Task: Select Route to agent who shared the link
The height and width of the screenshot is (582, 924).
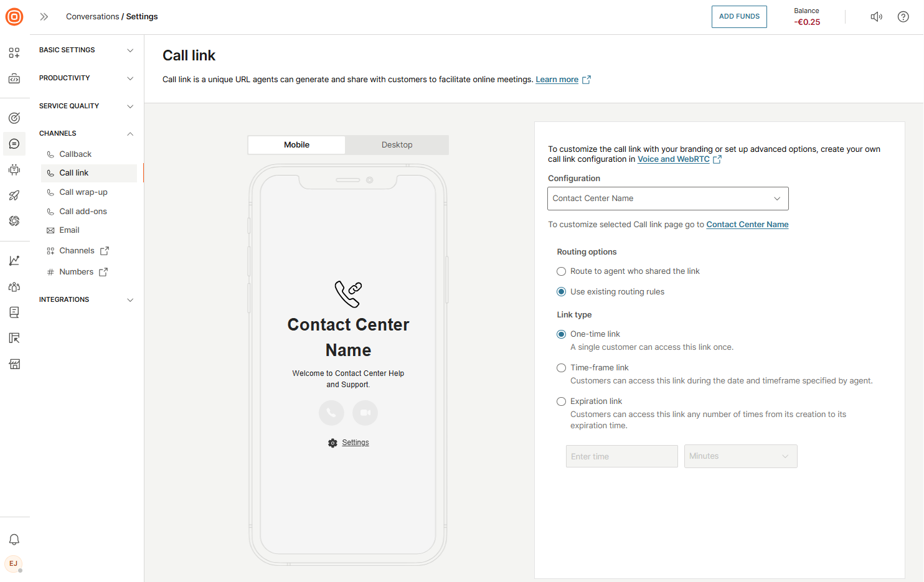Action: coord(562,271)
